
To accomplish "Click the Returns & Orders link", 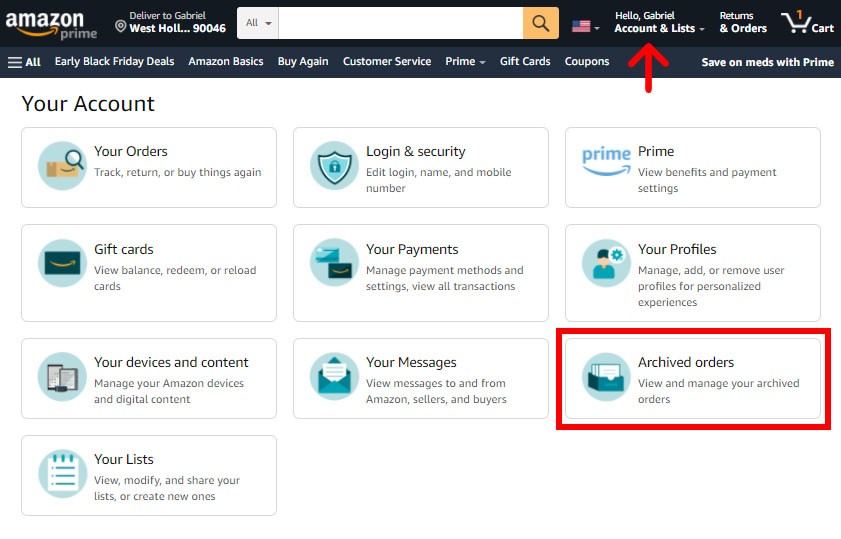I will coord(743,23).
